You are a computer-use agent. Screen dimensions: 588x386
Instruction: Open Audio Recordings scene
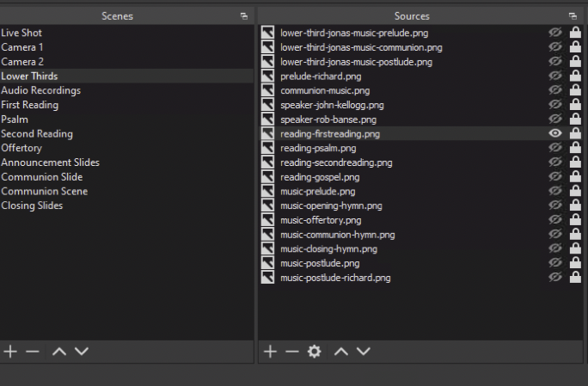point(126,90)
